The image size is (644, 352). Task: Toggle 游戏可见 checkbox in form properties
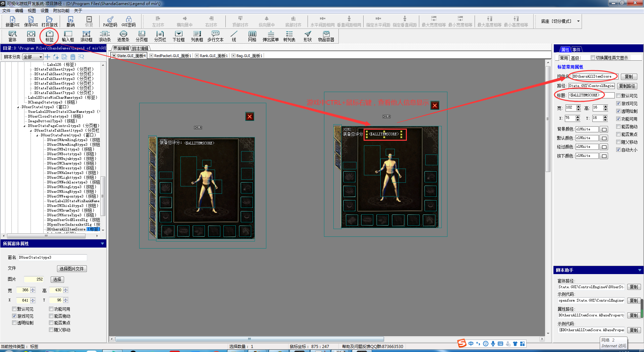pos(14,316)
